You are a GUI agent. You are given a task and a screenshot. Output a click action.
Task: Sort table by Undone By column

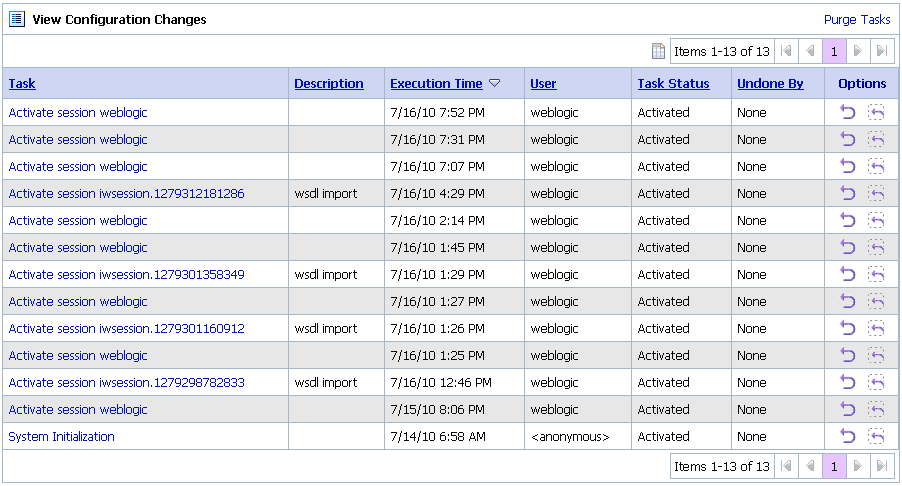770,83
